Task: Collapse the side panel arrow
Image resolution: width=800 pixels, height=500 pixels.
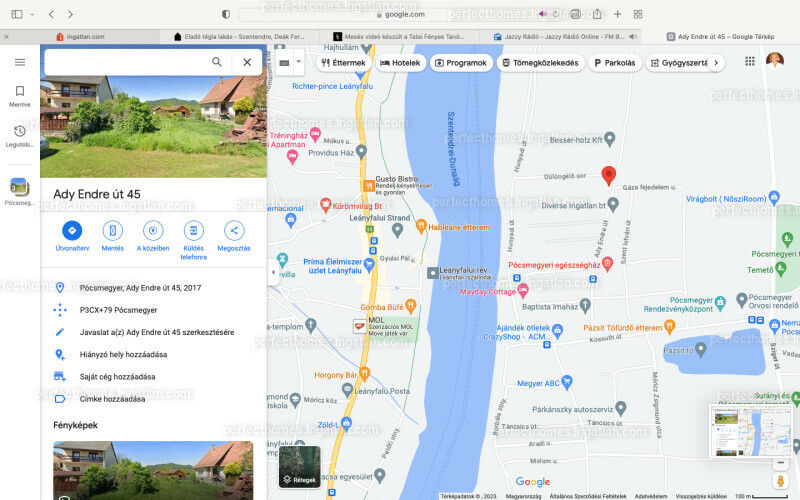Action: (x=273, y=272)
